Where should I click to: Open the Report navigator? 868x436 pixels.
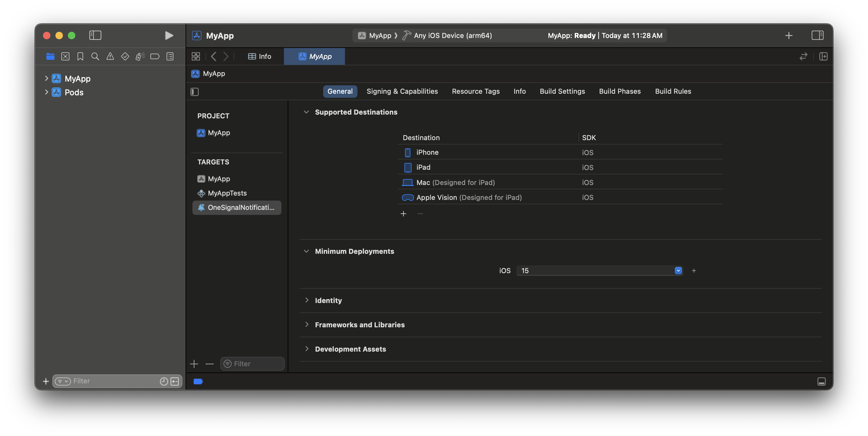[170, 56]
